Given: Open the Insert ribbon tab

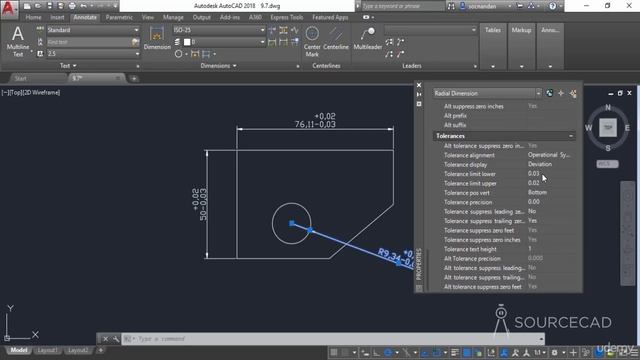Looking at the screenshot, I should pyautogui.click(x=57, y=18).
